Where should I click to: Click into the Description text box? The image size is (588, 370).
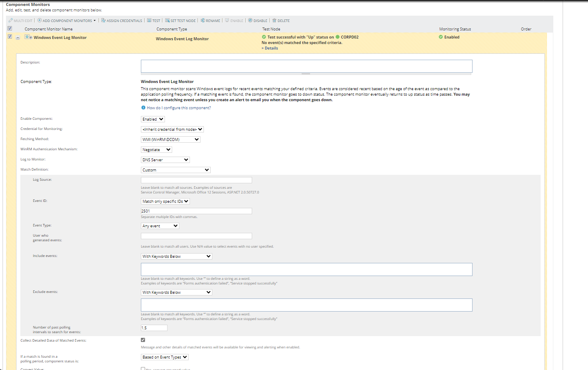click(x=306, y=66)
